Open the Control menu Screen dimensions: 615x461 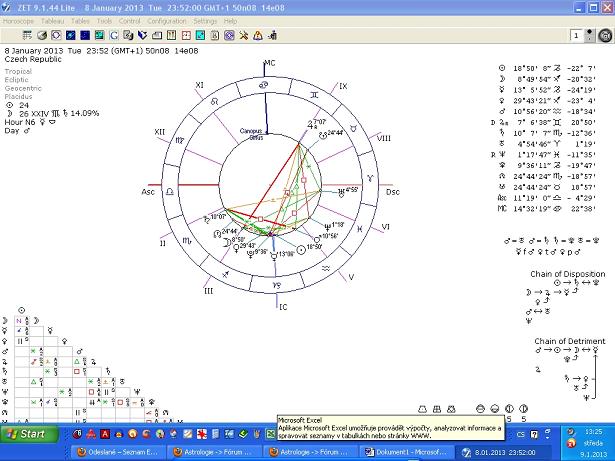point(129,21)
